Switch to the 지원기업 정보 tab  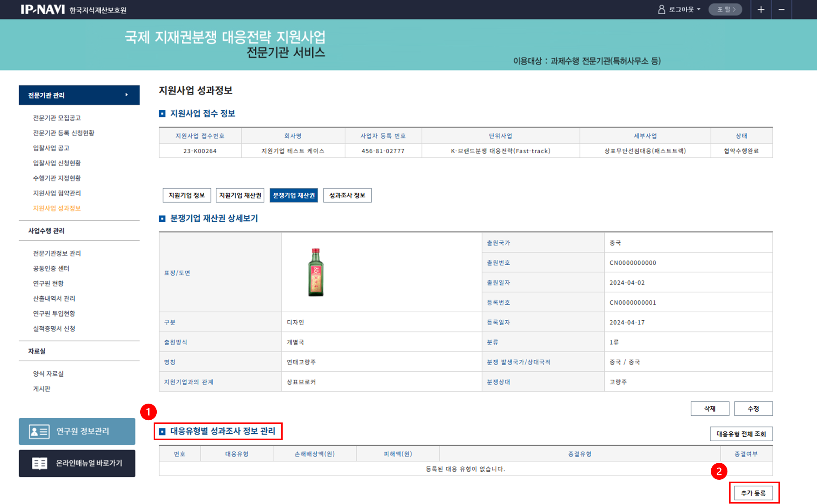[186, 195]
